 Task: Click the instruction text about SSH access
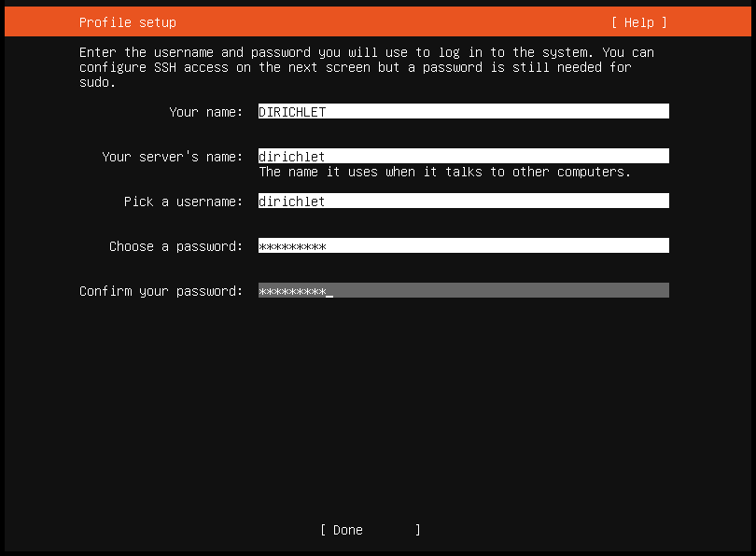[x=367, y=67]
